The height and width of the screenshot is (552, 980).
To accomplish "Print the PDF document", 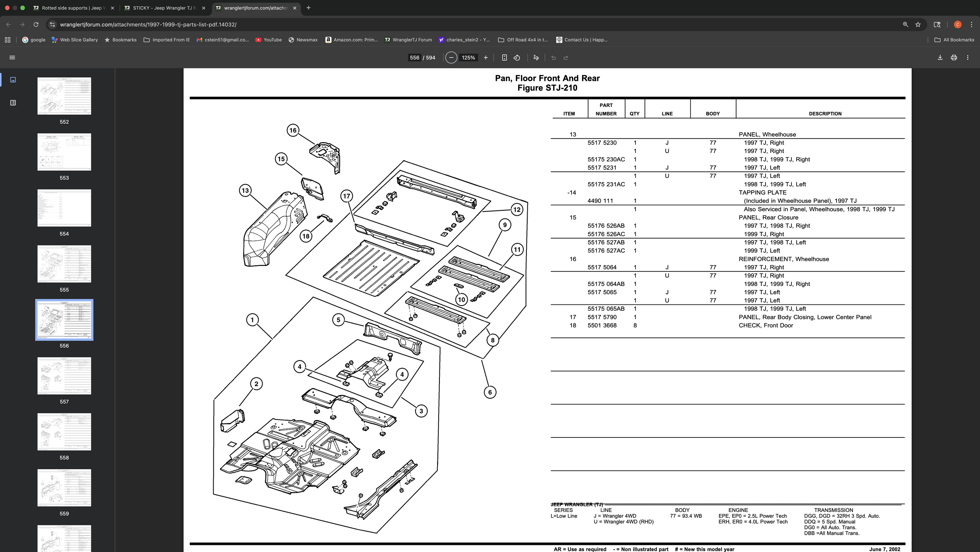I will pos(954,58).
